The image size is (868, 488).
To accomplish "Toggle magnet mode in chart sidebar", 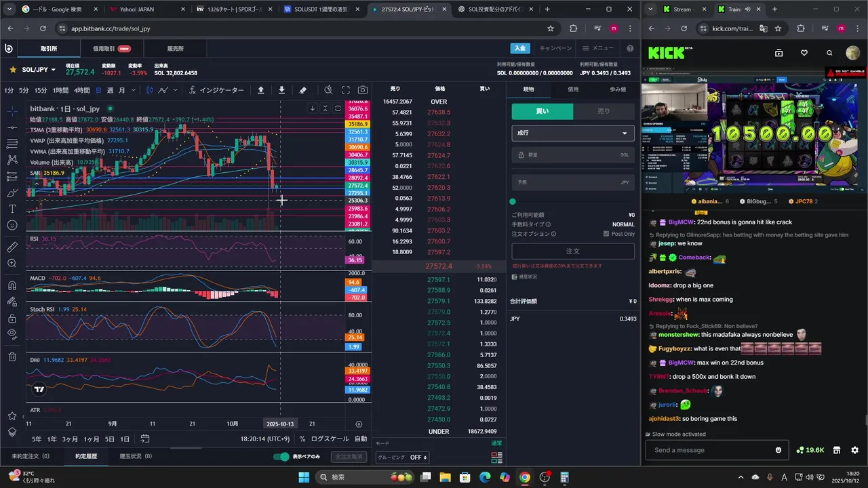I will point(12,285).
